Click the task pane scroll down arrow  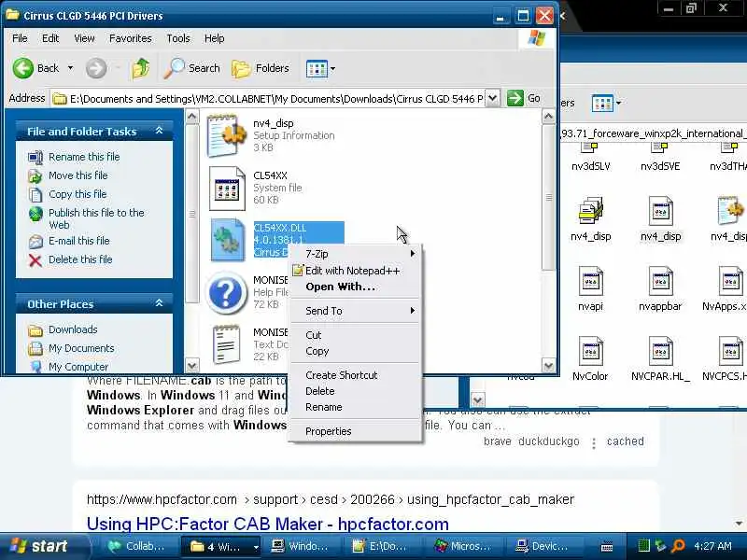tap(192, 366)
